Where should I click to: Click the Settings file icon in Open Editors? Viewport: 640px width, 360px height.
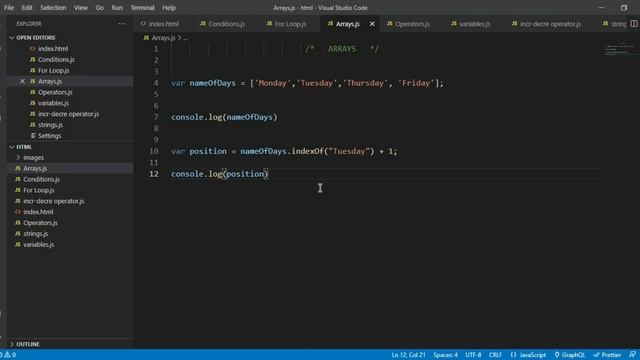[x=33, y=136]
